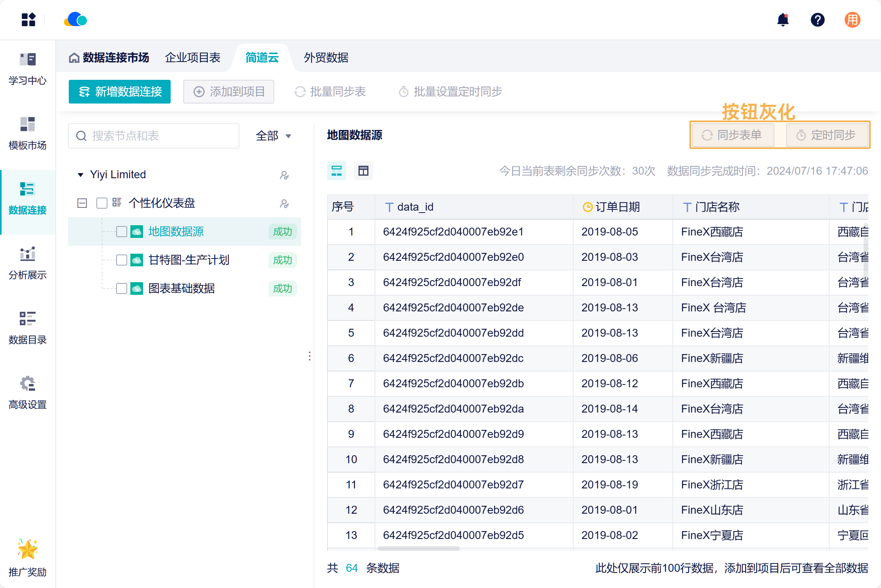
Task: Click the 图表基础数据 cloud table icon
Action: coord(137,288)
